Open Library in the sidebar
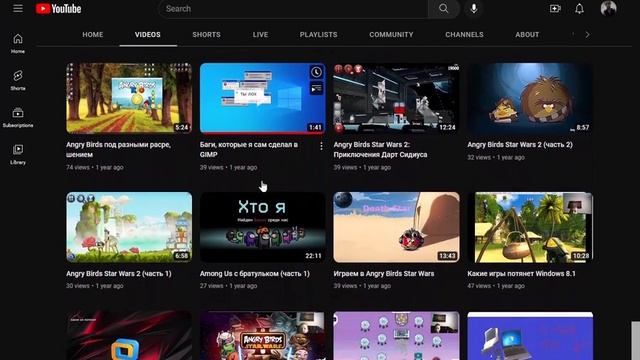 18,154
